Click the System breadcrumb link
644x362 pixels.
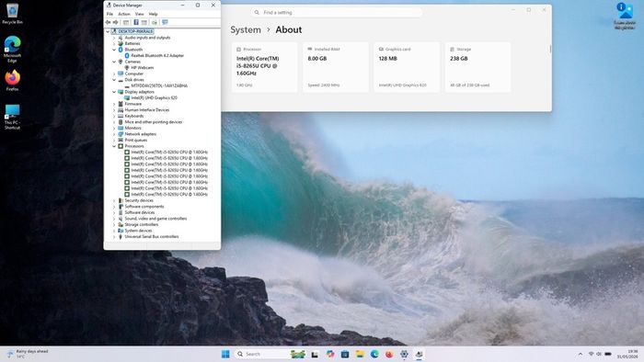click(x=246, y=30)
